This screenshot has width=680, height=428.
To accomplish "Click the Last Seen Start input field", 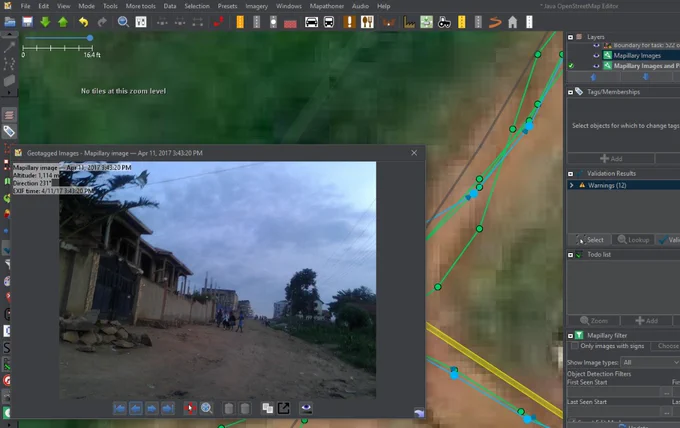I will click(x=614, y=412).
